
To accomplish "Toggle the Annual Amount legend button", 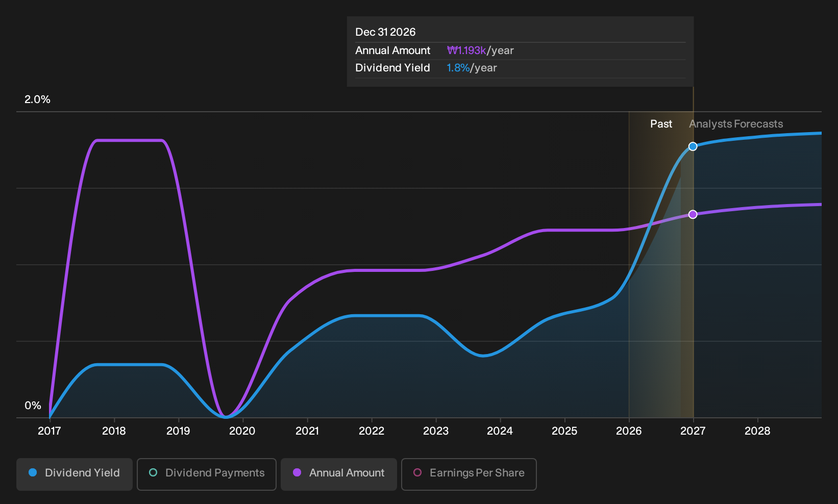I will click(339, 474).
